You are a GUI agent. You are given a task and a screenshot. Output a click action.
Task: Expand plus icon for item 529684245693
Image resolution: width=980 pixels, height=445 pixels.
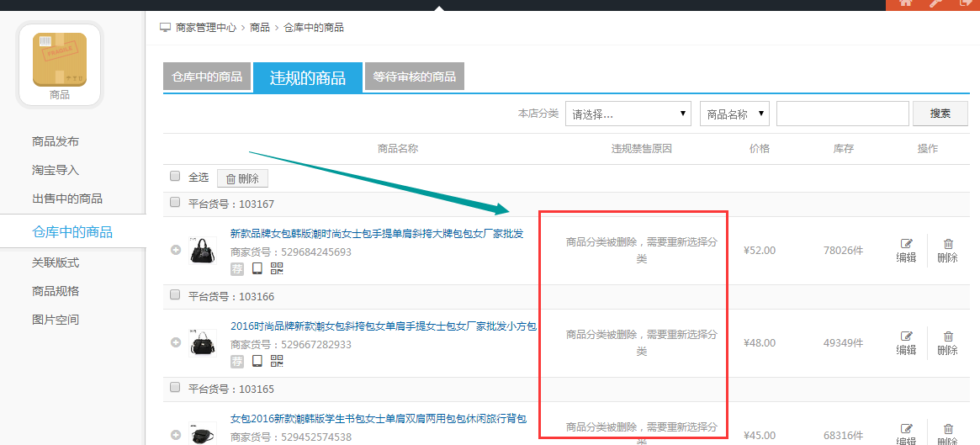[177, 250]
